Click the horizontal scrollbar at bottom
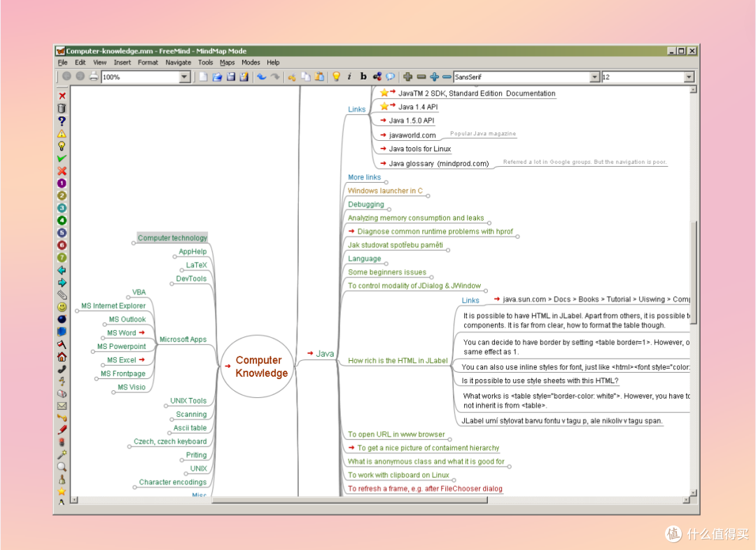Screen dimensions: 756x550 tap(349, 500)
